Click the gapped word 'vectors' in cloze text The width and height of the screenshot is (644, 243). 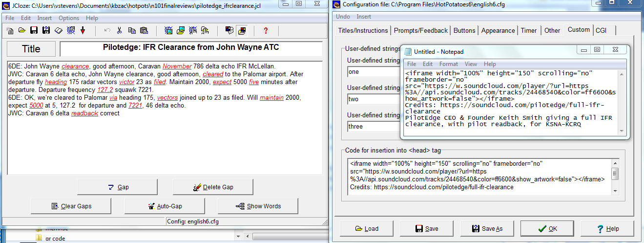[167, 98]
